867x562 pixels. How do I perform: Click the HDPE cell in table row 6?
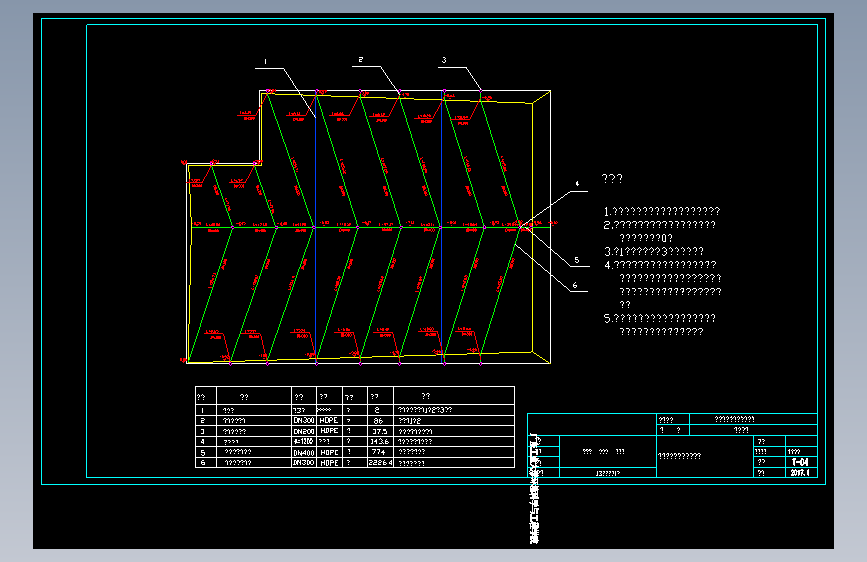[329, 462]
